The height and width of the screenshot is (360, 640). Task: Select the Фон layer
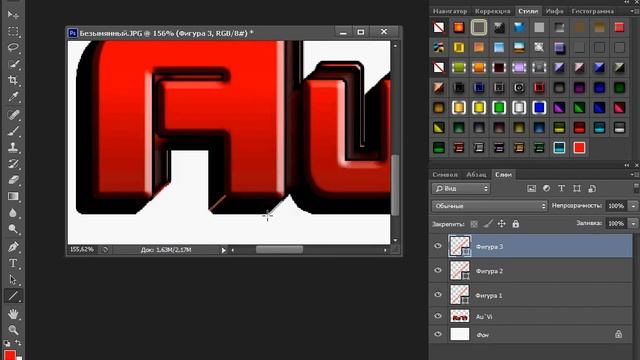tap(531, 335)
